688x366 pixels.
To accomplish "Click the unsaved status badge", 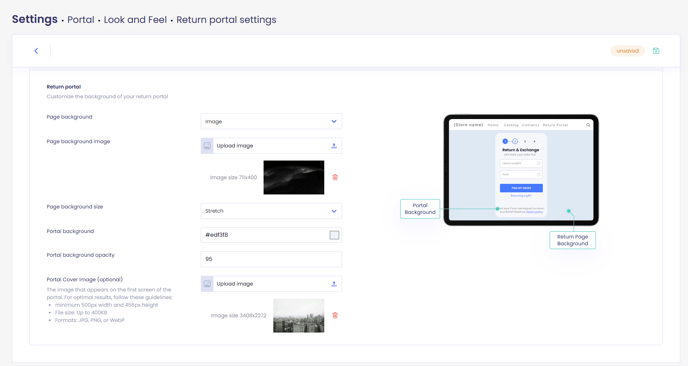I will pos(627,51).
